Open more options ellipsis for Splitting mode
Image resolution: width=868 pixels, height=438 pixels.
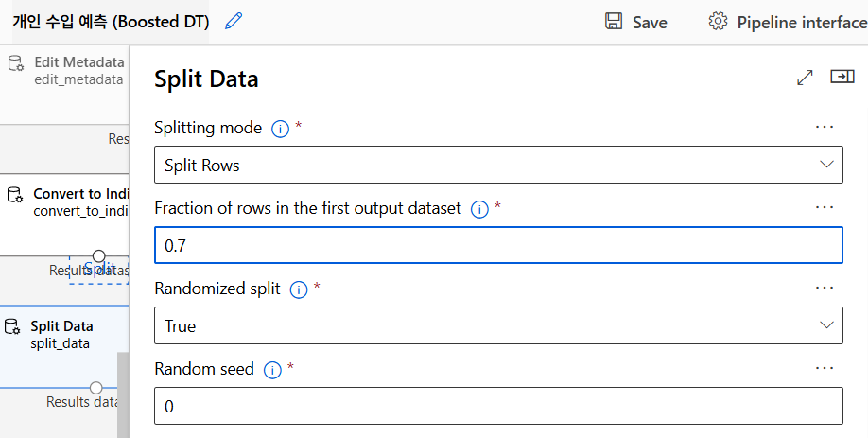[825, 127]
